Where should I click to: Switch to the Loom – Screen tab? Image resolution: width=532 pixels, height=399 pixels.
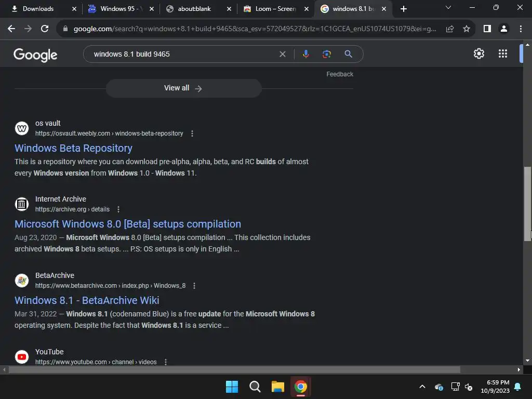271,9
